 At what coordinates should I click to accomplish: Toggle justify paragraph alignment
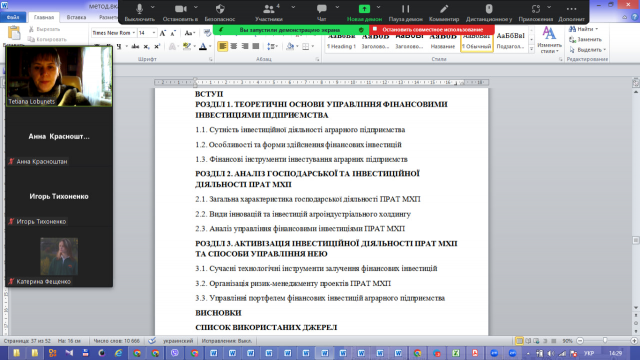[x=256, y=47]
